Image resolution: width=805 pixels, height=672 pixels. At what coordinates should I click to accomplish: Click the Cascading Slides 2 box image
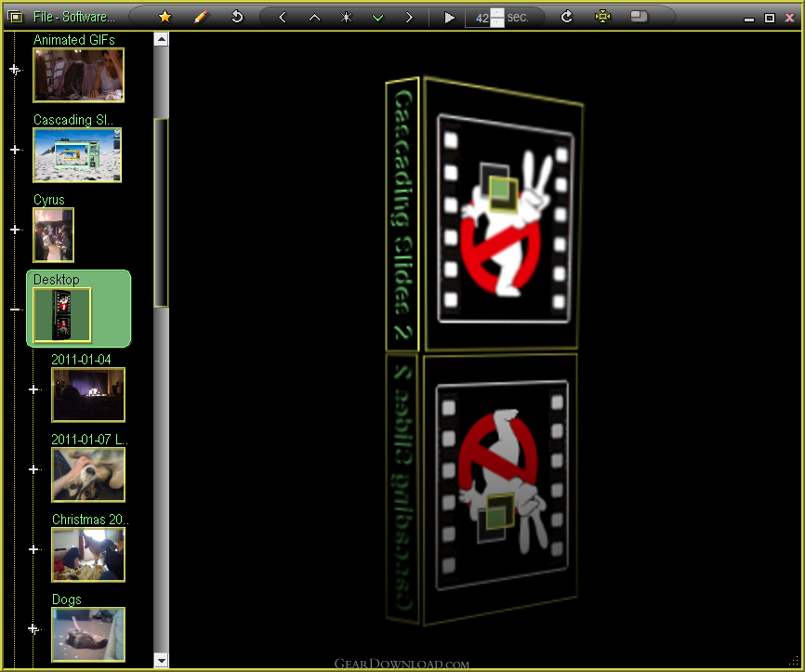[484, 350]
